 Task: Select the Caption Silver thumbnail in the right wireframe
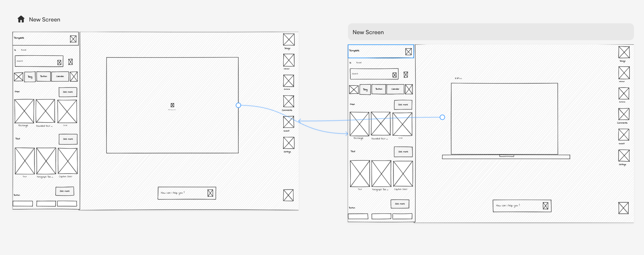coord(402,174)
